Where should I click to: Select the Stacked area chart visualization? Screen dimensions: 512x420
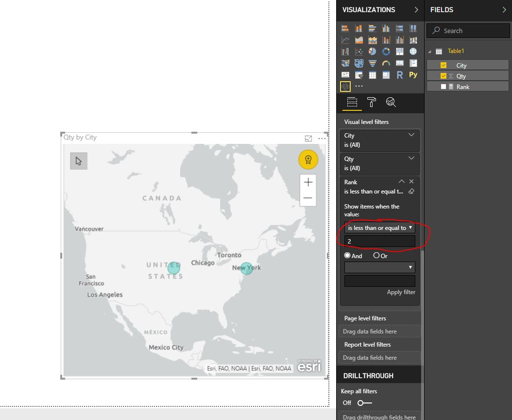[x=372, y=40]
